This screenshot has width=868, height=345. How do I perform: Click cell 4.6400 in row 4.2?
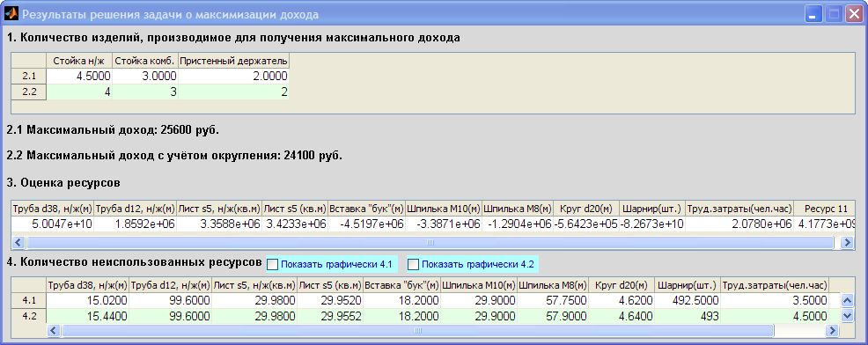pyautogui.click(x=622, y=316)
